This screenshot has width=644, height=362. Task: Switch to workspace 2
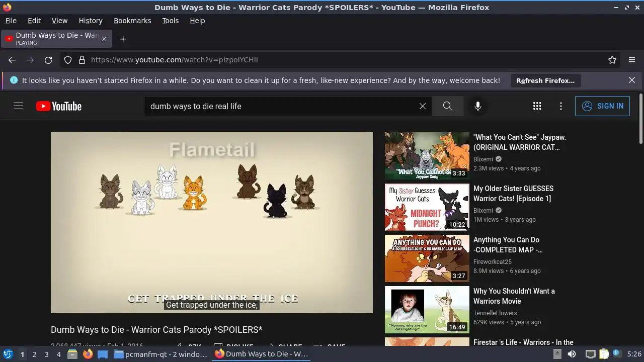(x=34, y=354)
